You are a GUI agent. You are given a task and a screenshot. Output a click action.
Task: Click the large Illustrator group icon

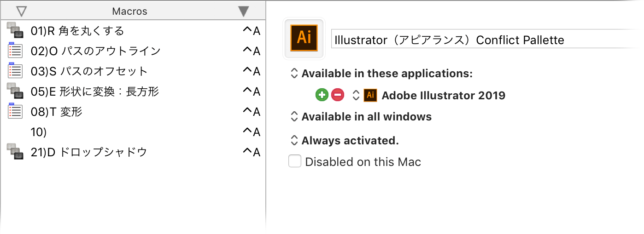304,39
